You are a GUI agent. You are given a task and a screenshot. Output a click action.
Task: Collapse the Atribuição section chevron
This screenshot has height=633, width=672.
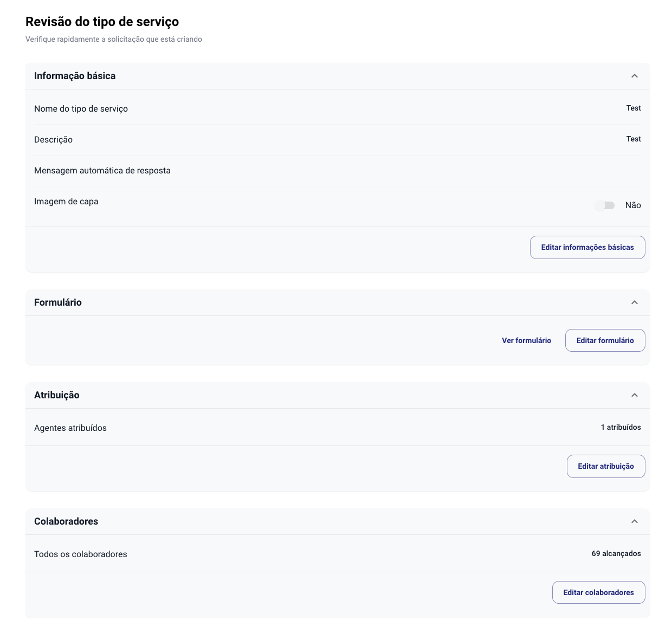635,395
